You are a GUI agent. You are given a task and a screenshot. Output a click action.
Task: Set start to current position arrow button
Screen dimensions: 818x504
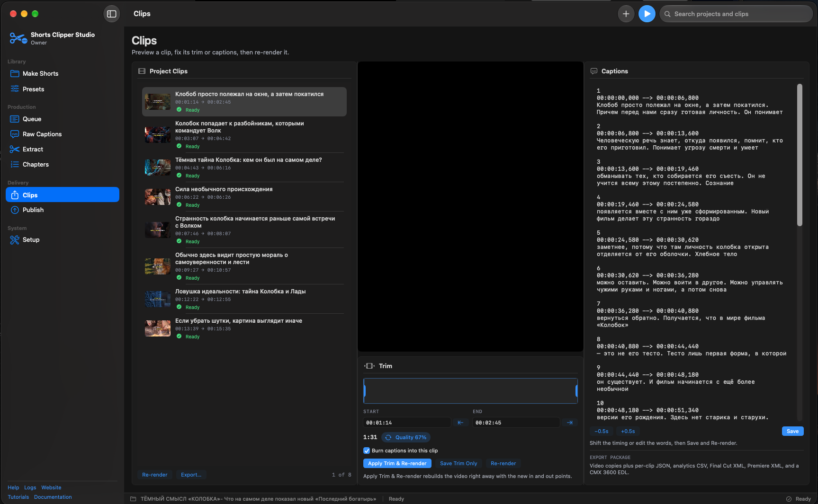pos(460,423)
